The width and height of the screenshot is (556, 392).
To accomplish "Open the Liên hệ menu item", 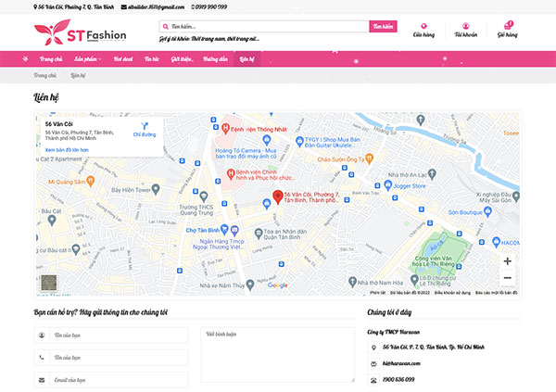I will click(x=246, y=59).
